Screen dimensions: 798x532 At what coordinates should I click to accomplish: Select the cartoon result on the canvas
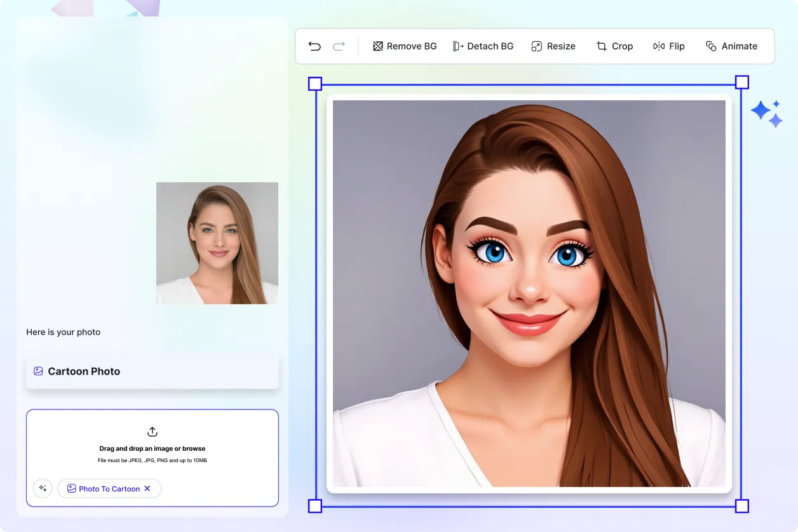point(528,293)
